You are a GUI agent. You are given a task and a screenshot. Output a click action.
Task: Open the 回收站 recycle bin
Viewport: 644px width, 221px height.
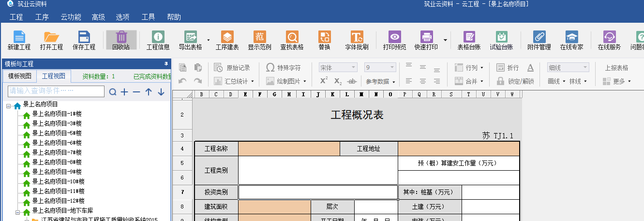(121, 41)
